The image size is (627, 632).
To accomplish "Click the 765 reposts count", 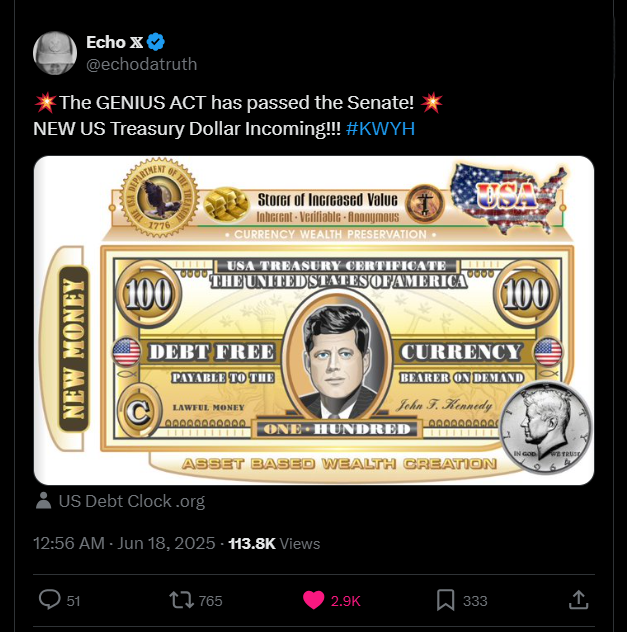I will 210,601.
